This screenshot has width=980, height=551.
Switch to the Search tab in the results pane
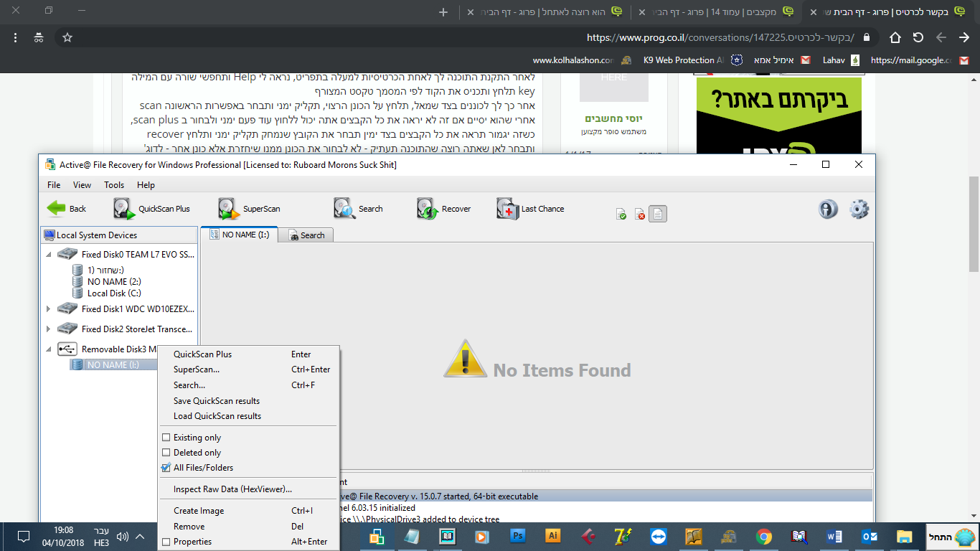click(306, 235)
